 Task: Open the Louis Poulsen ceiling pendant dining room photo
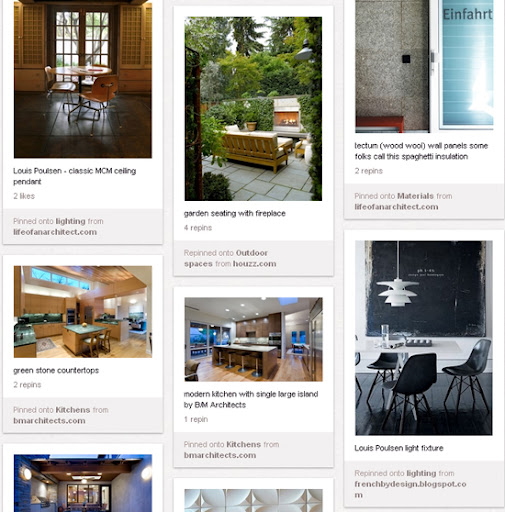[x=83, y=79]
